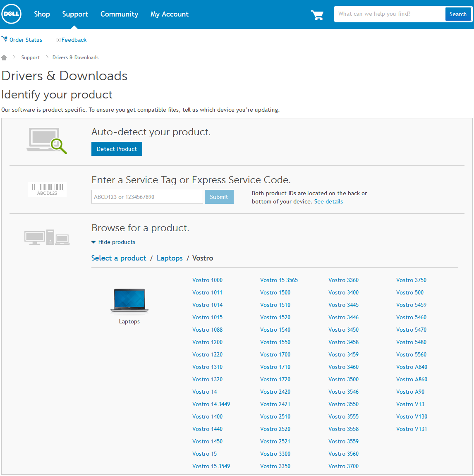This screenshot has height=476, width=474.
Task: Select Vostro 5560
Action: coord(412,354)
